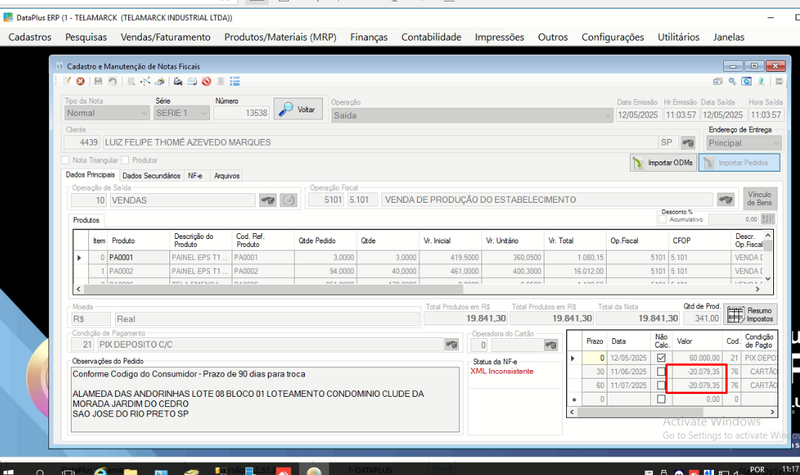This screenshot has height=475, width=800.
Task: Click the Resumo Impostos button
Action: [x=750, y=315]
